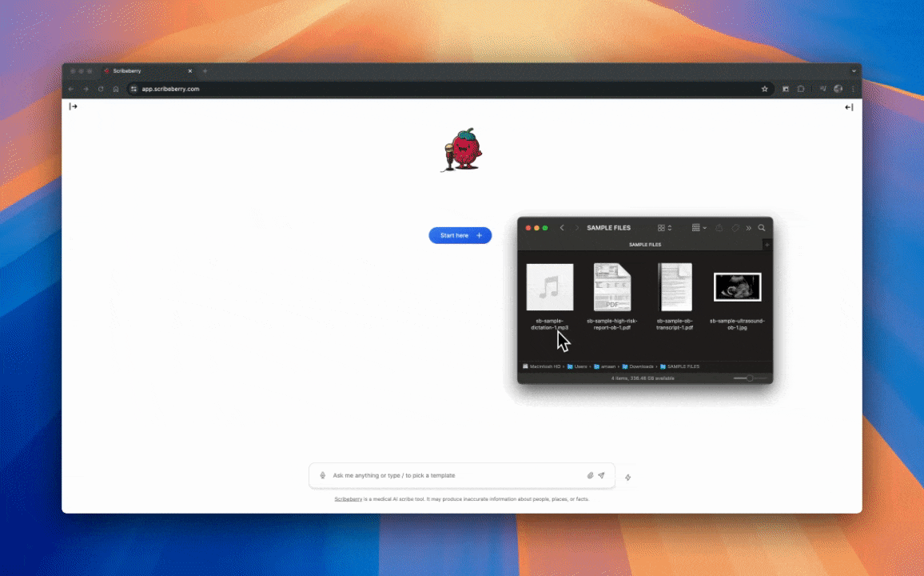Go back in the Finder window
Viewport: 924px width, 576px height.
562,227
